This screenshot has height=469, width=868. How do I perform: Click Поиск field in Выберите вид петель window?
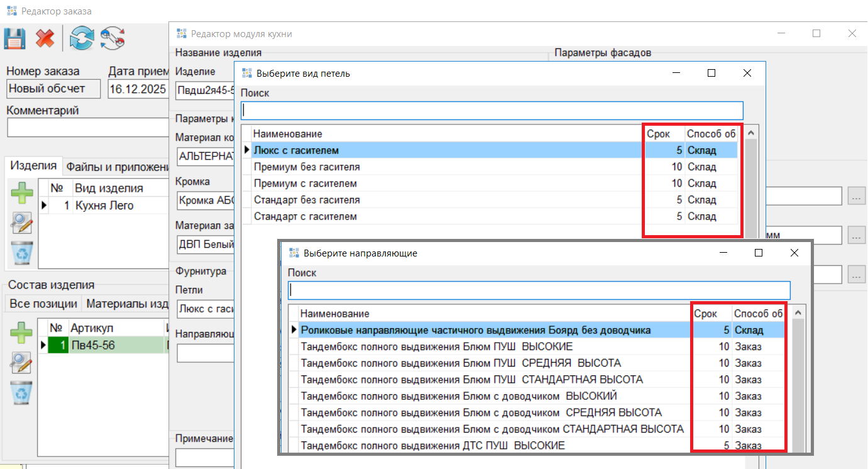(492, 111)
